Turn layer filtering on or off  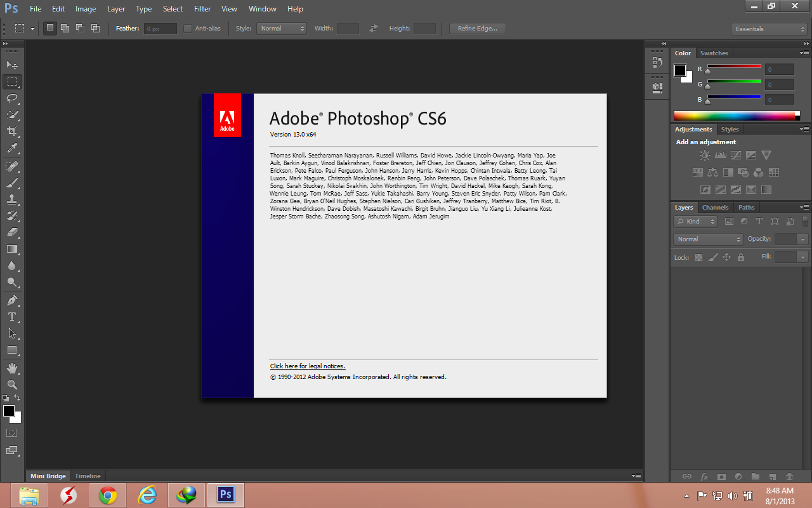(x=805, y=222)
